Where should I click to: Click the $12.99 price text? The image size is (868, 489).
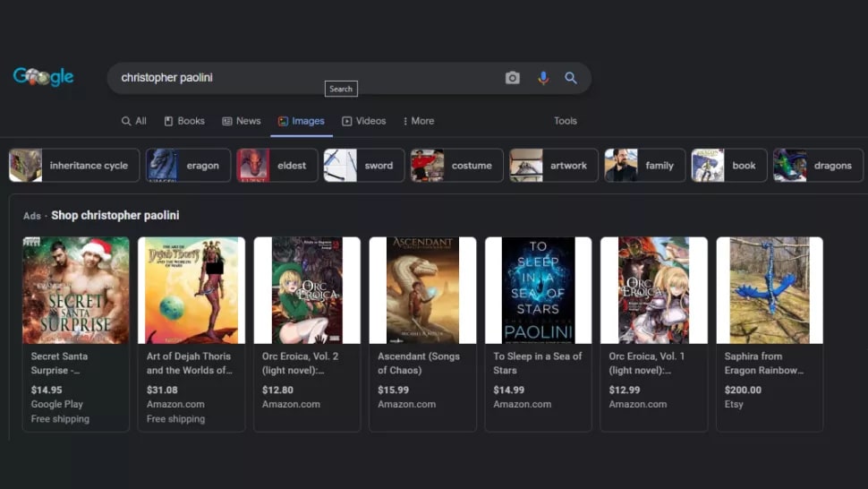click(x=625, y=390)
